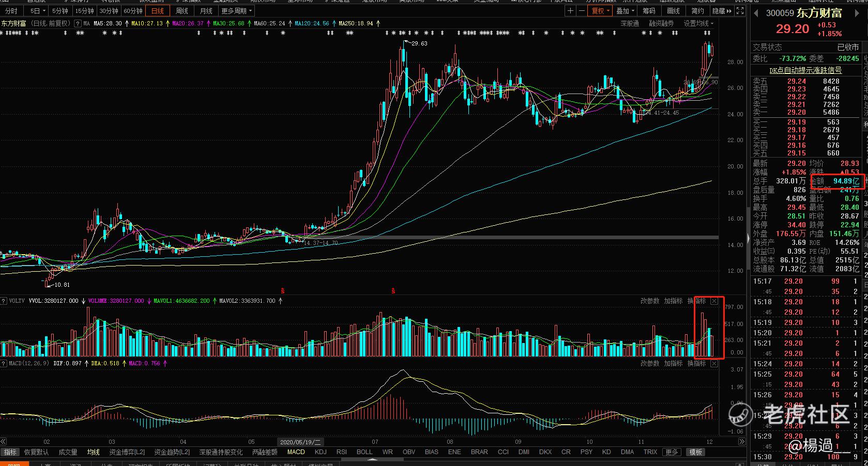
Task: Switch indicator to BOLL
Action: pos(364,452)
